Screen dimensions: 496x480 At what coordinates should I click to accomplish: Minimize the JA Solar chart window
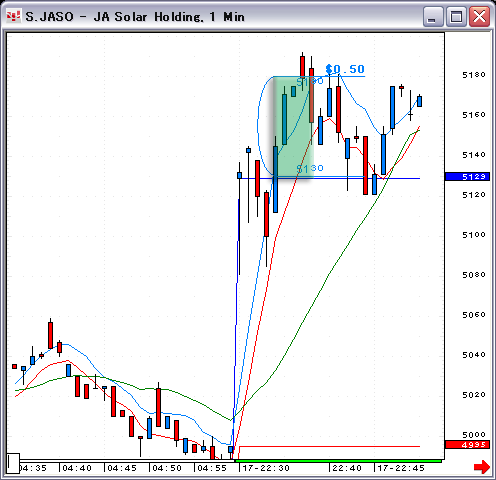click(x=433, y=17)
